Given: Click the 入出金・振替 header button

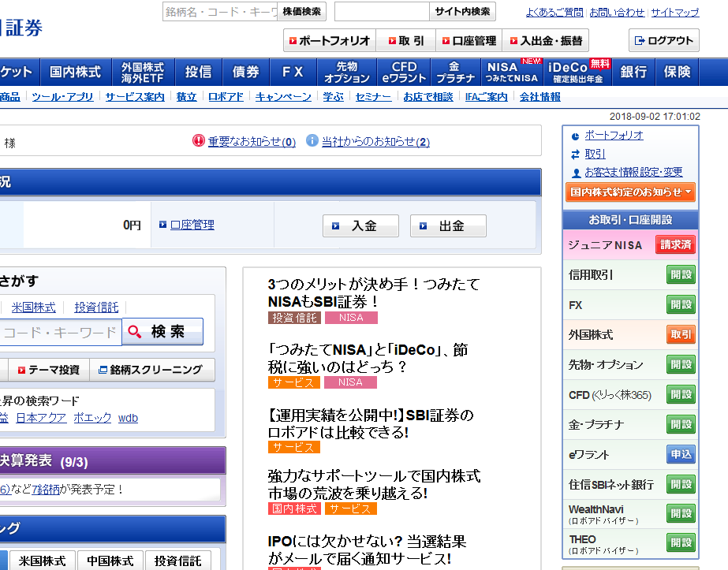Looking at the screenshot, I should (546, 40).
